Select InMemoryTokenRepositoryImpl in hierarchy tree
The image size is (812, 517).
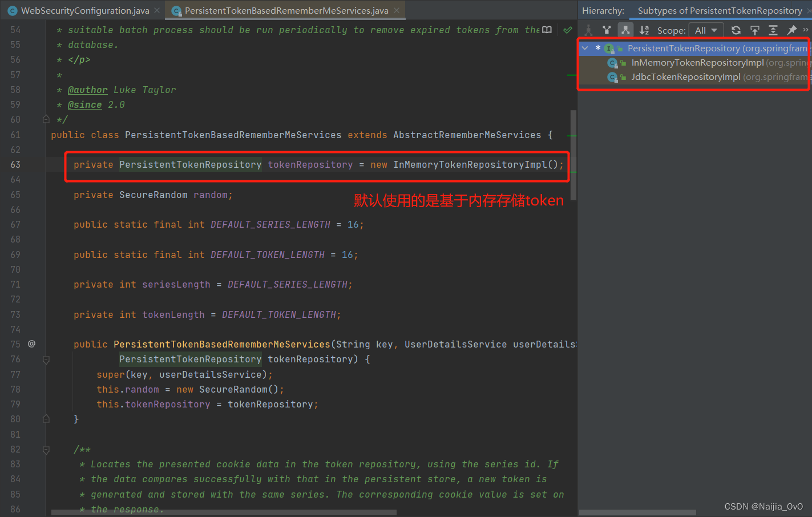(697, 63)
